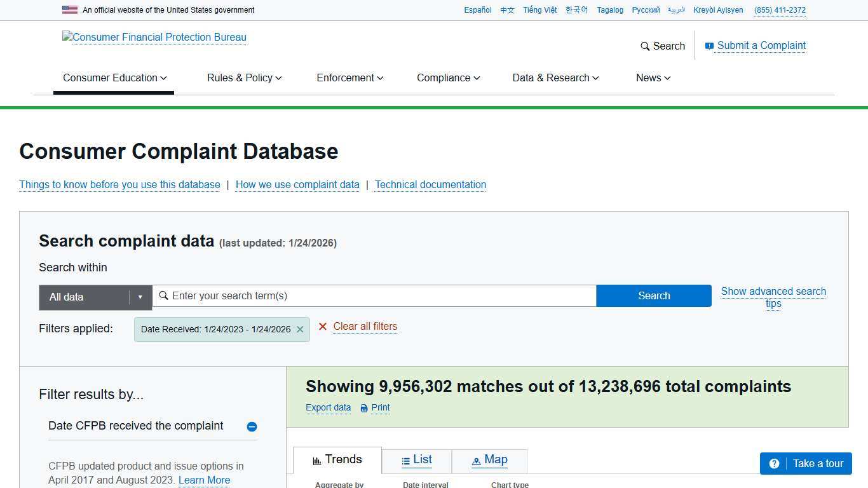Click the search magnifier icon in header
The width and height of the screenshot is (868, 488).
645,46
